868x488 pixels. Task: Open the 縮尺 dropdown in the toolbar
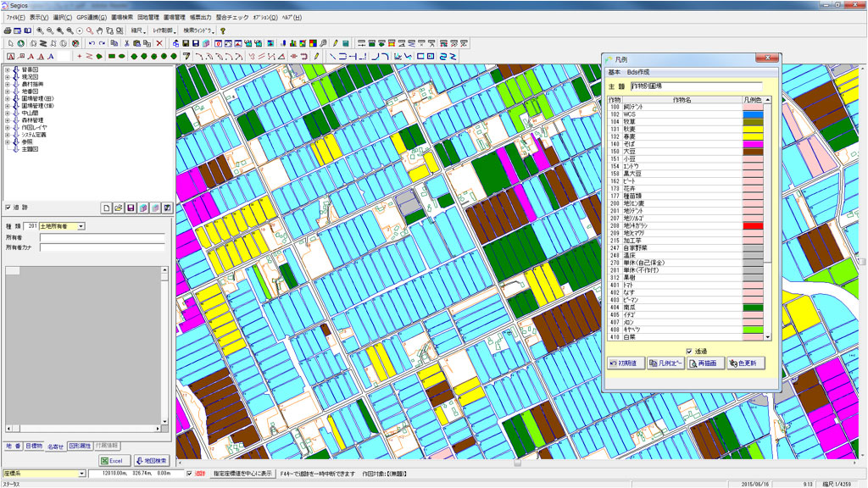138,31
